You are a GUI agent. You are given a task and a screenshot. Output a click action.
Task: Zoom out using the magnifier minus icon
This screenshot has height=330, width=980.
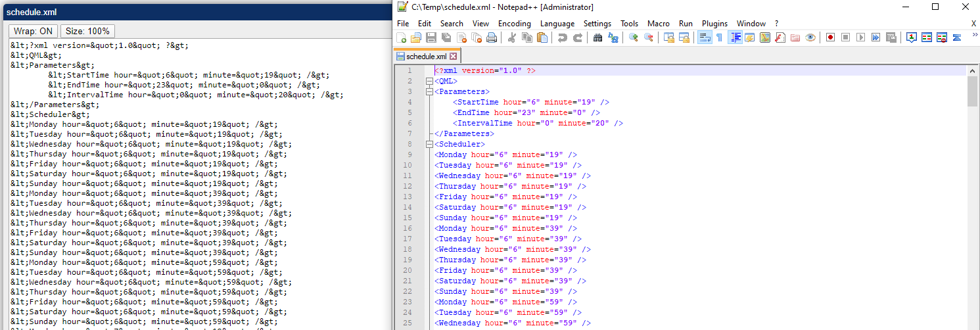tap(649, 37)
